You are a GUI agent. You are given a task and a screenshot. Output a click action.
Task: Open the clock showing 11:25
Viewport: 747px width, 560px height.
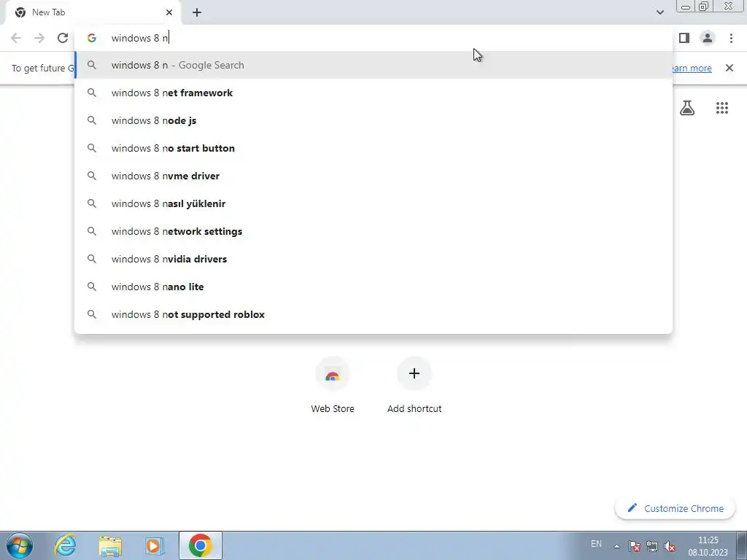[708, 546]
